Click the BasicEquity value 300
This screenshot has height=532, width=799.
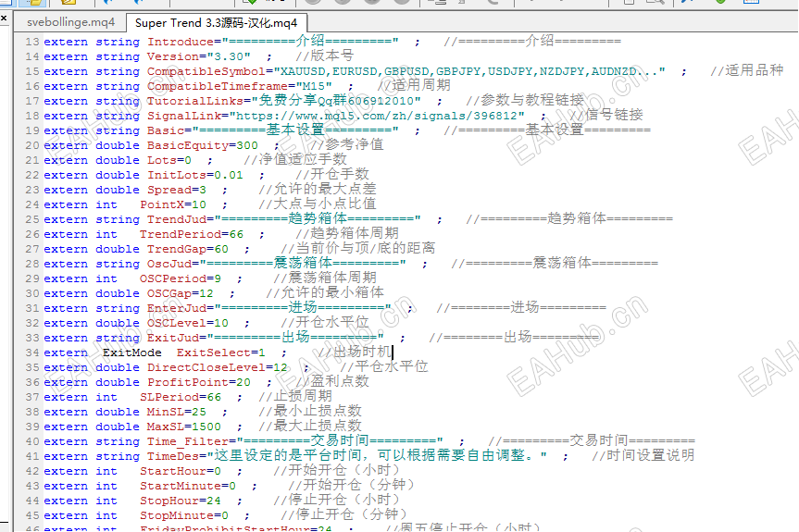tap(246, 145)
